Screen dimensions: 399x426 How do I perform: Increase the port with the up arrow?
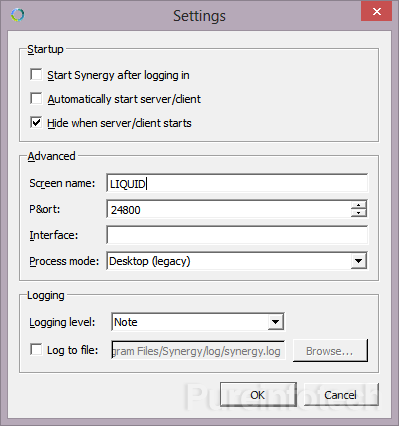[359, 205]
